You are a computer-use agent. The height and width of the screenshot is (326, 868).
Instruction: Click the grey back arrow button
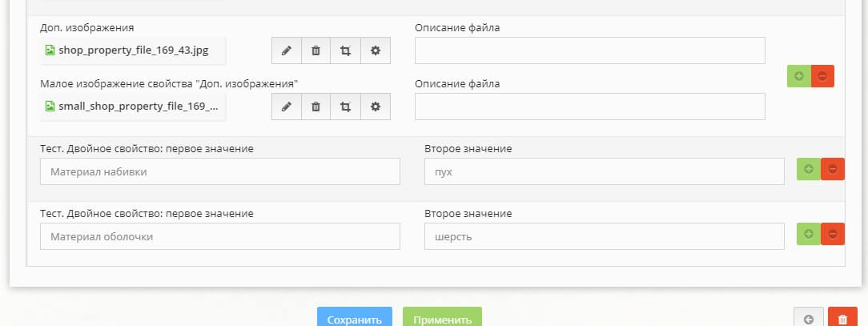tap(808, 319)
